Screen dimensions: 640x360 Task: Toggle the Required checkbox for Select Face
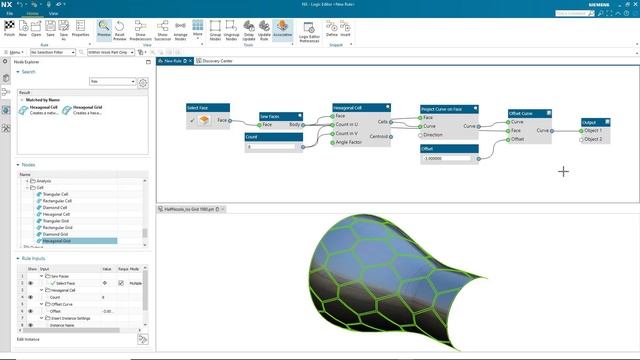[x=121, y=283]
